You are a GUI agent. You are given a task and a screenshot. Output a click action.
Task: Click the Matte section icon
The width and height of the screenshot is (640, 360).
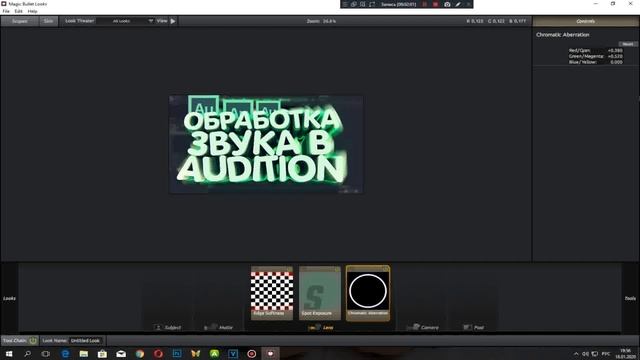coord(210,327)
